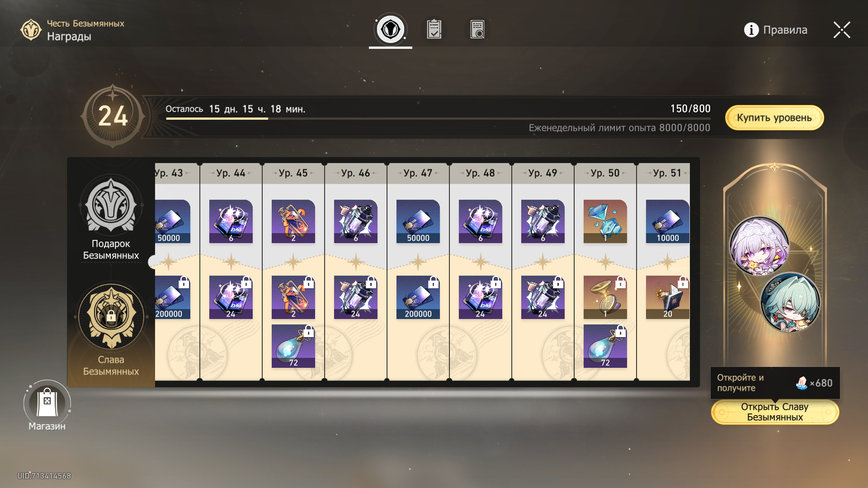Select the locked Слава Безымянных emblem

[x=111, y=316]
